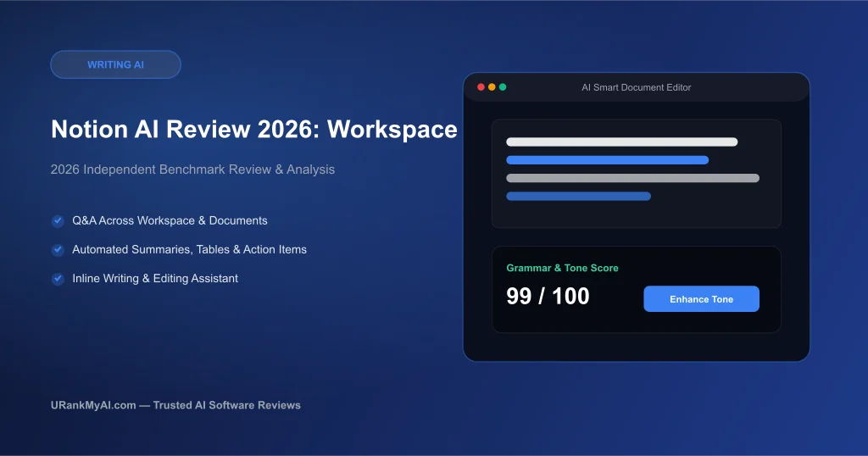
Task: Click the headline "Notion AI Review 2026: Workspace"
Action: click(254, 129)
